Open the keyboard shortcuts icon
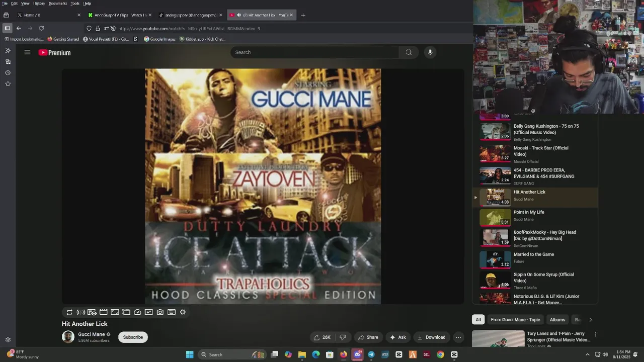644x362 pixels. point(172,312)
